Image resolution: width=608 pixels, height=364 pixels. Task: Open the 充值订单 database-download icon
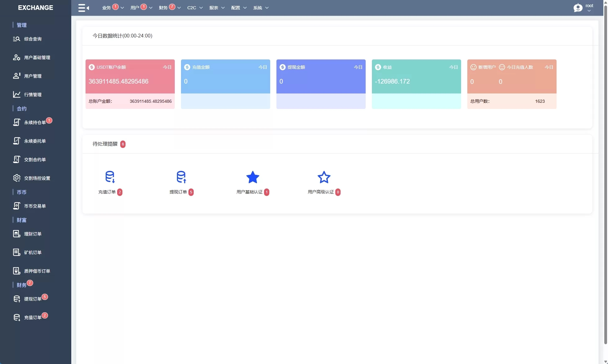tap(110, 177)
